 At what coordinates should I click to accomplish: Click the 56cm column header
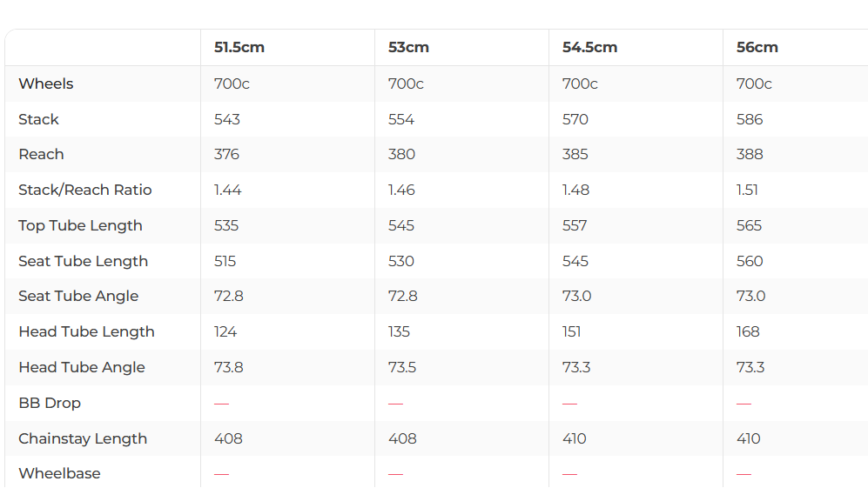pos(757,48)
